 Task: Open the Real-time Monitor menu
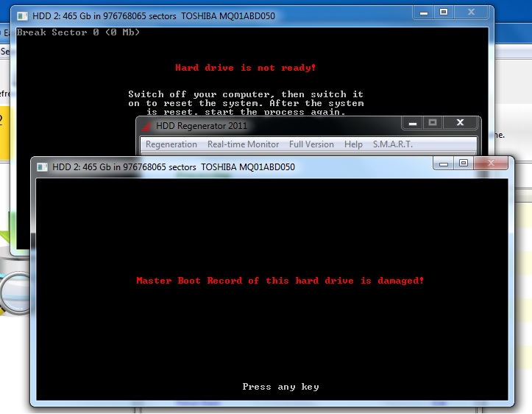coord(243,144)
